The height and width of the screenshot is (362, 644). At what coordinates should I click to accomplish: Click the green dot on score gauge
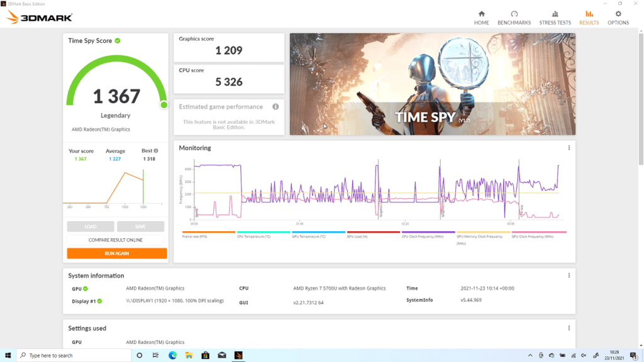164,105
